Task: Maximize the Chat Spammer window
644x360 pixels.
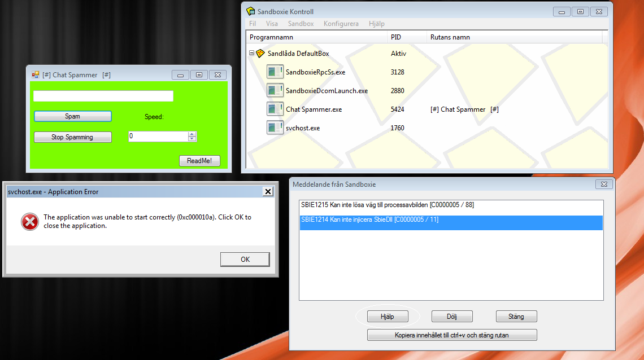Action: coord(199,75)
